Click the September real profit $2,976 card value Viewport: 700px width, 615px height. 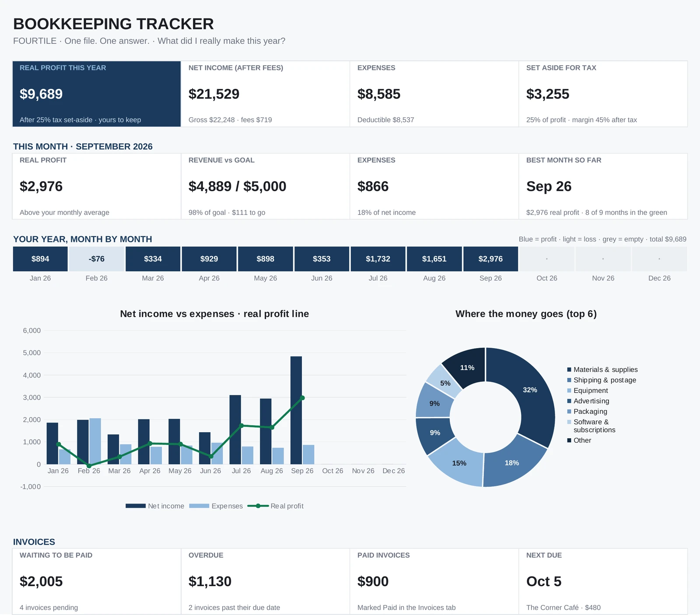tap(41, 186)
